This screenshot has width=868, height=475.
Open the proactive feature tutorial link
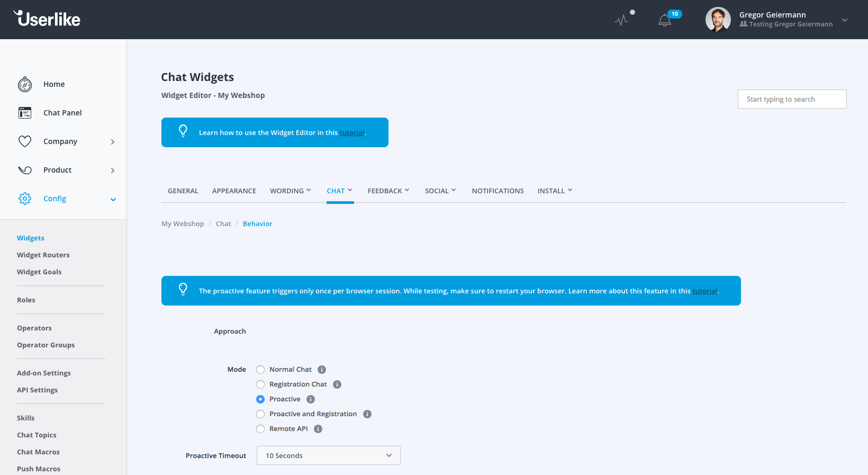click(705, 291)
